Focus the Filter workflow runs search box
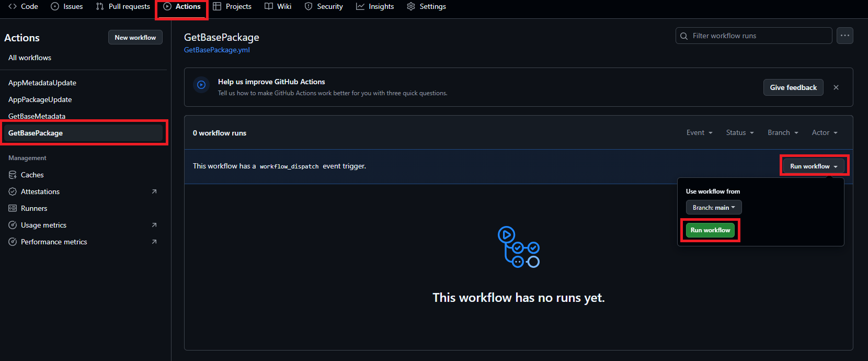868x361 pixels. pyautogui.click(x=754, y=36)
